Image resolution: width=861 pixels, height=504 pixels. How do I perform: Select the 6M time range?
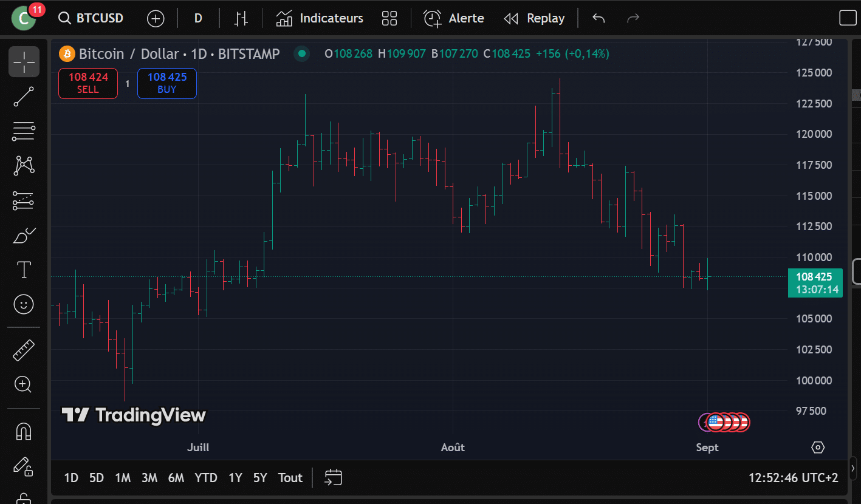tap(176, 478)
